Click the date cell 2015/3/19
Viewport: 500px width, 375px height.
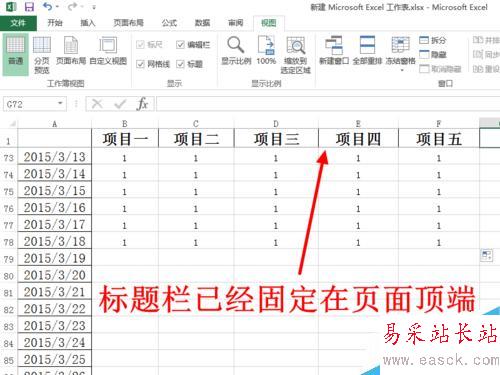(x=55, y=258)
